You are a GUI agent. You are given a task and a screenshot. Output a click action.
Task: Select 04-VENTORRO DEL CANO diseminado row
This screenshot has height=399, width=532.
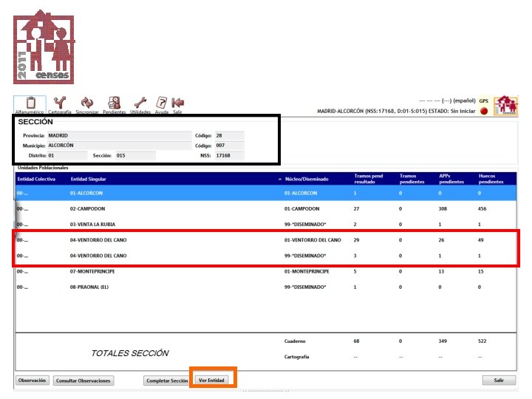(x=266, y=256)
